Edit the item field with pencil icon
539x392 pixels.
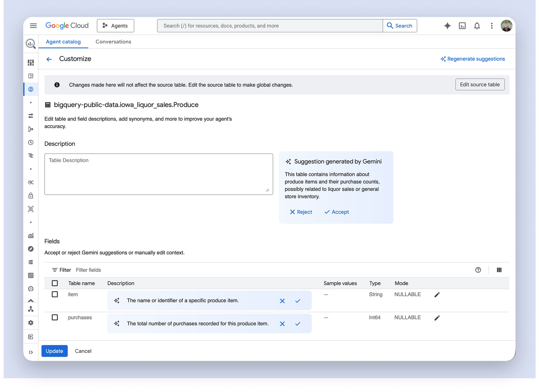click(x=437, y=295)
